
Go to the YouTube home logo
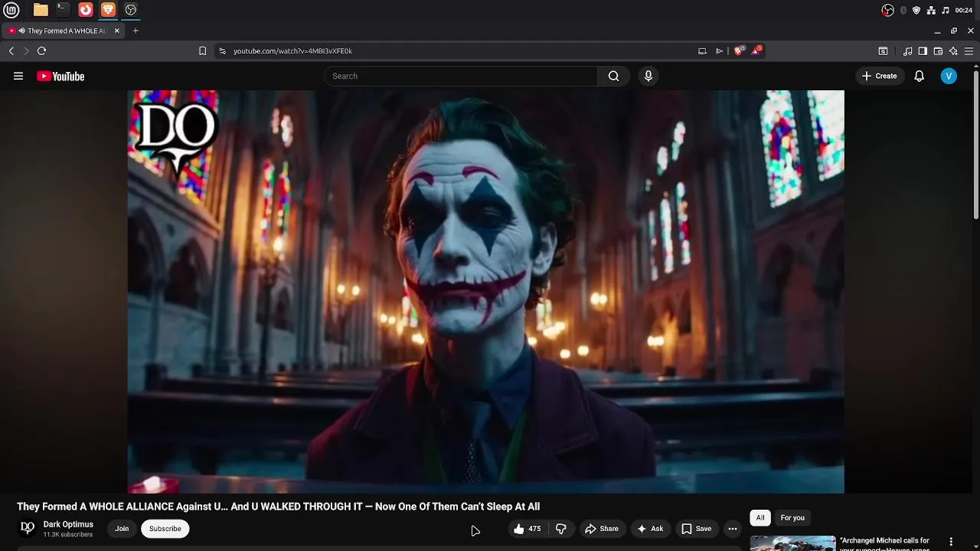click(60, 76)
